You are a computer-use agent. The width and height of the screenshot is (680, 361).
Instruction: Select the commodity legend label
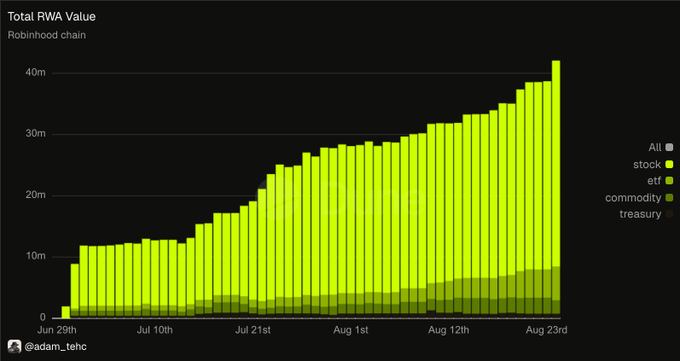point(633,198)
